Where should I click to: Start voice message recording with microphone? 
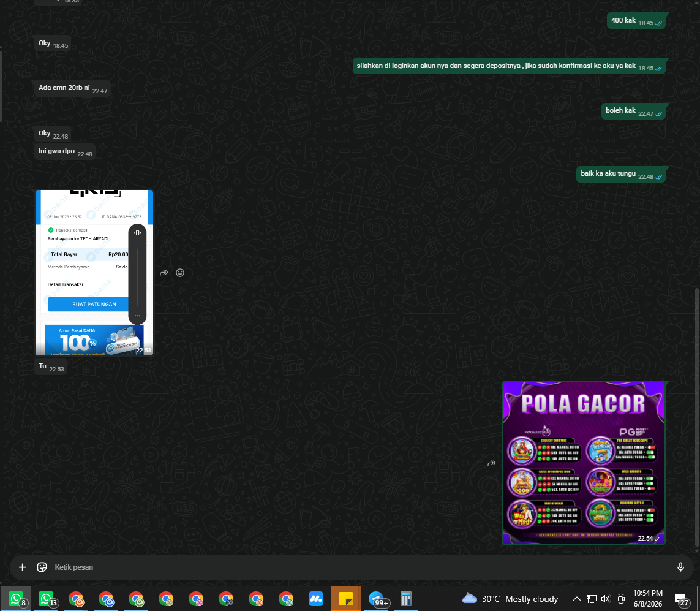click(x=680, y=567)
